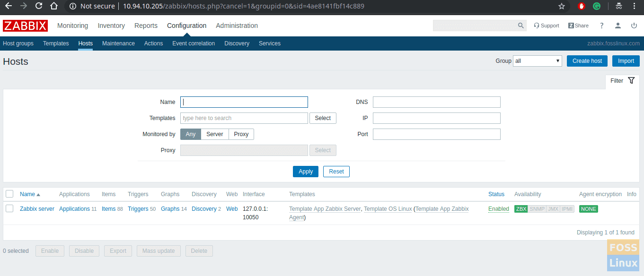Go to the Discovery submenu tab

coord(237,43)
